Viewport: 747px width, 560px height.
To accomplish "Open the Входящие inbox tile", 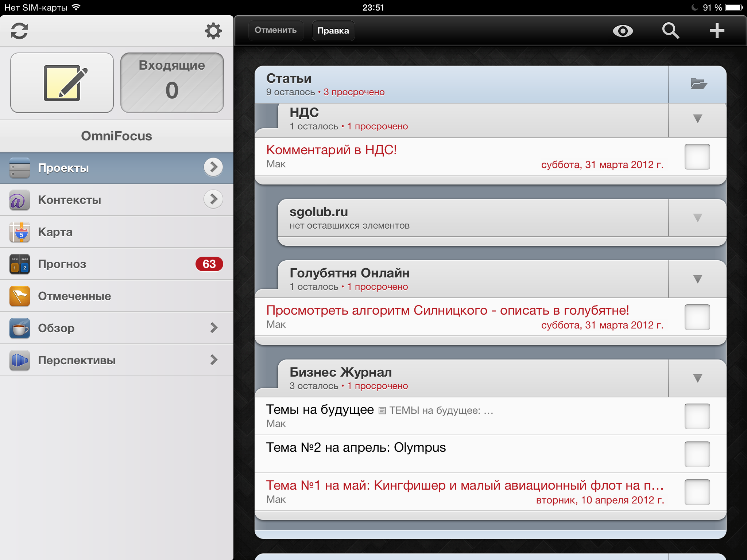I will (172, 83).
